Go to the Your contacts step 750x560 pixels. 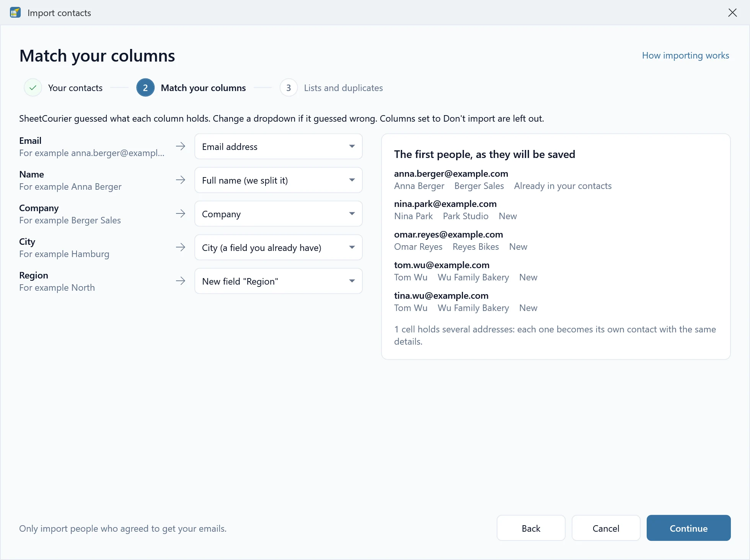(x=75, y=88)
